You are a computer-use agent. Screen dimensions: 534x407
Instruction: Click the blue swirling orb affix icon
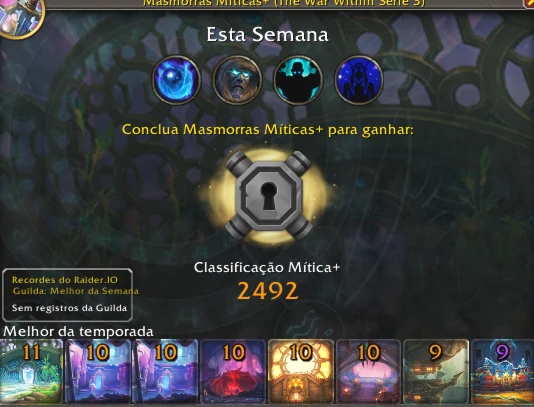coord(176,80)
